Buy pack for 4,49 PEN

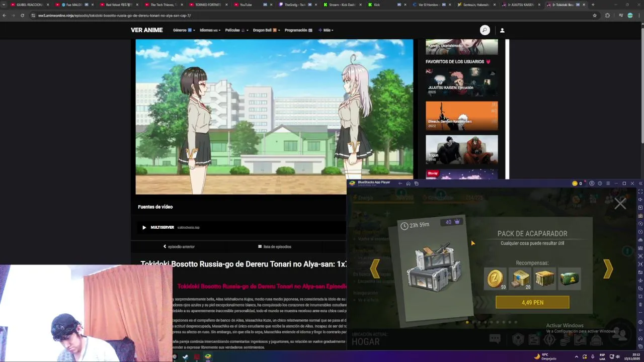pyautogui.click(x=532, y=302)
